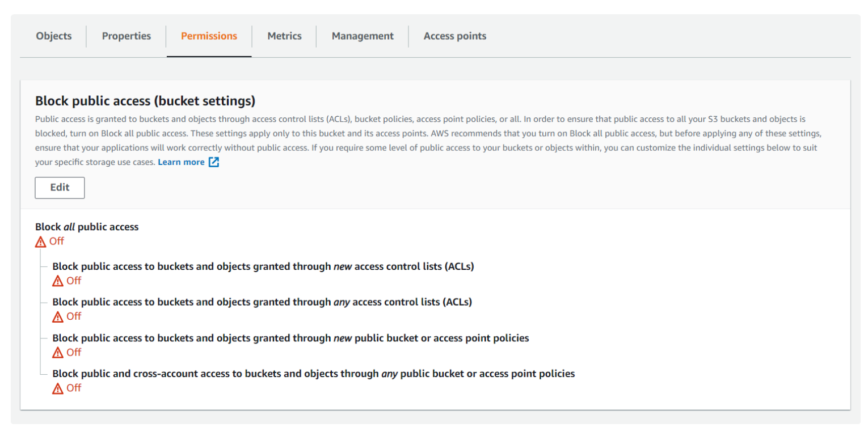Click the Block public access (bucket settings) heading
Image resolution: width=868 pixels, height=432 pixels.
[145, 101]
